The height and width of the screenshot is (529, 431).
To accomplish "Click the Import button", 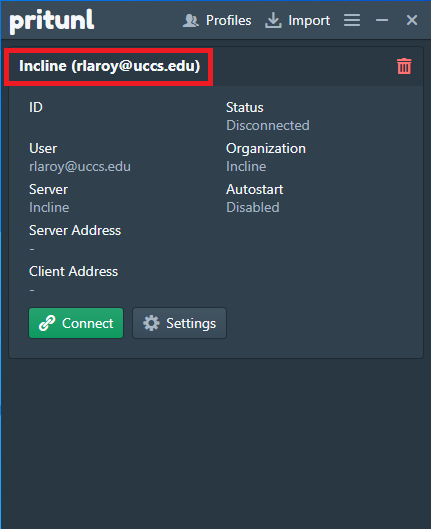I will pos(297,21).
